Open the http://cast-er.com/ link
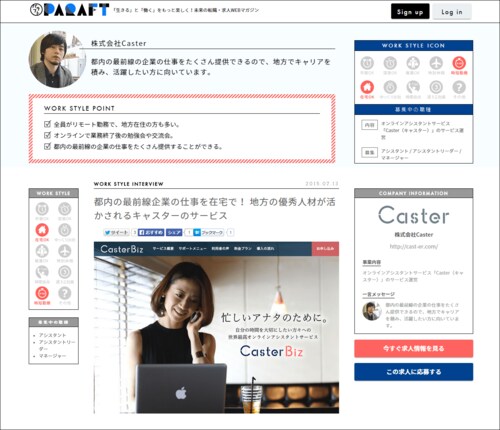 coord(414,246)
